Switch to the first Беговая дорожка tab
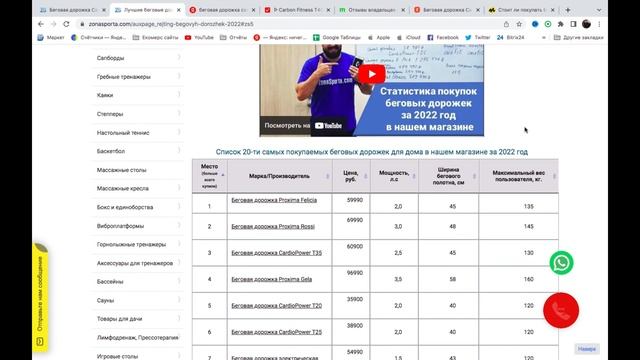 point(72,10)
